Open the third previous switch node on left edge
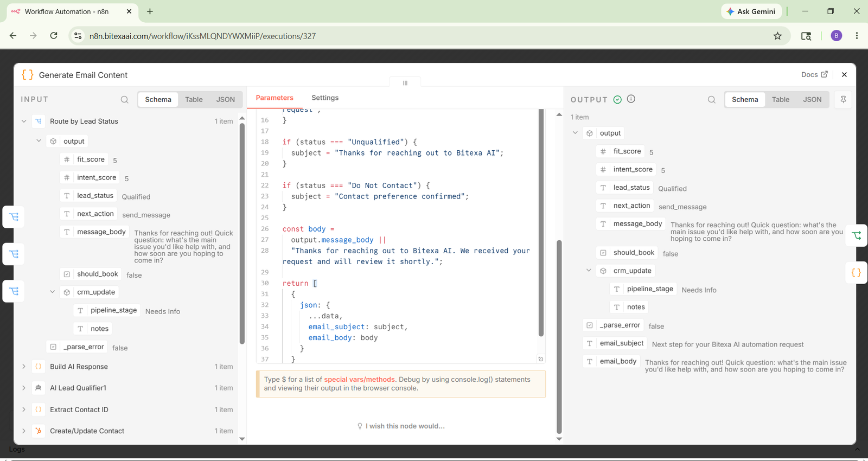Screen dimensions: 868x461 [x=14, y=291]
